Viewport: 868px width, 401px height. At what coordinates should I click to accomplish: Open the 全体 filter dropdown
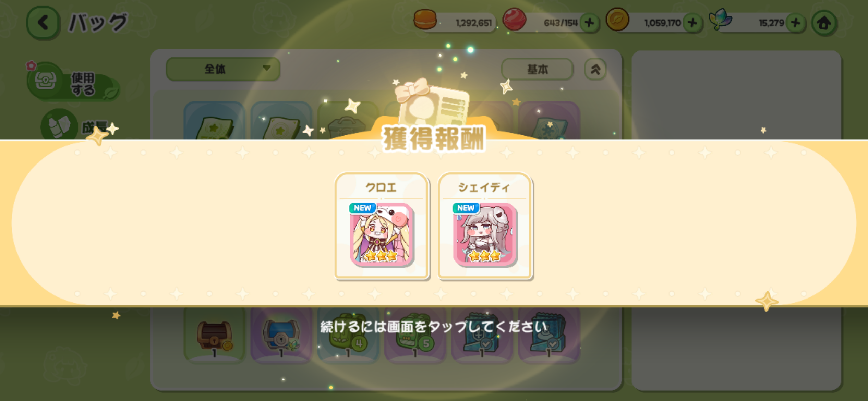[x=223, y=69]
